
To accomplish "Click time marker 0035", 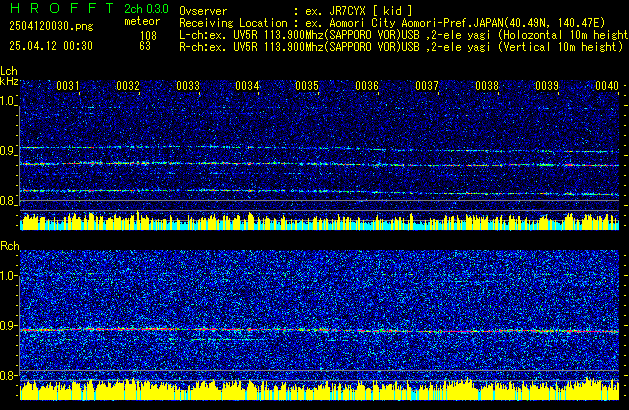I will 307,86.
